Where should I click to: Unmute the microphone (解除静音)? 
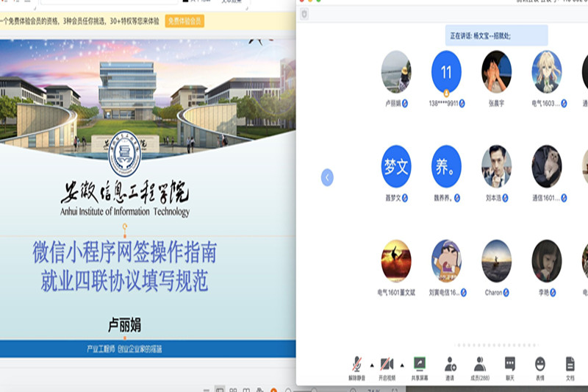click(x=356, y=366)
